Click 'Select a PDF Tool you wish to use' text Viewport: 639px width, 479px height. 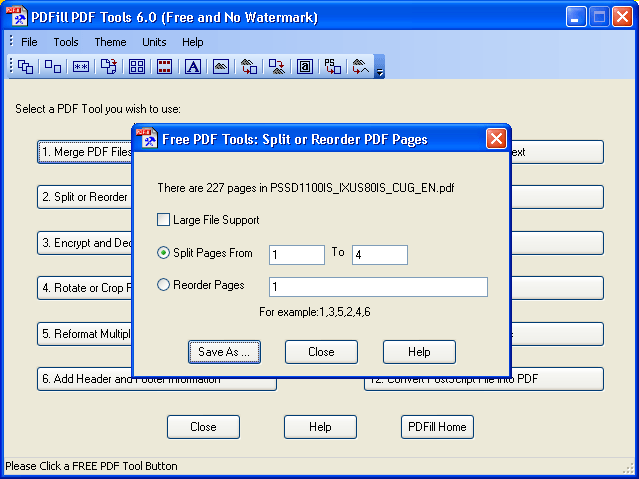click(x=98, y=109)
